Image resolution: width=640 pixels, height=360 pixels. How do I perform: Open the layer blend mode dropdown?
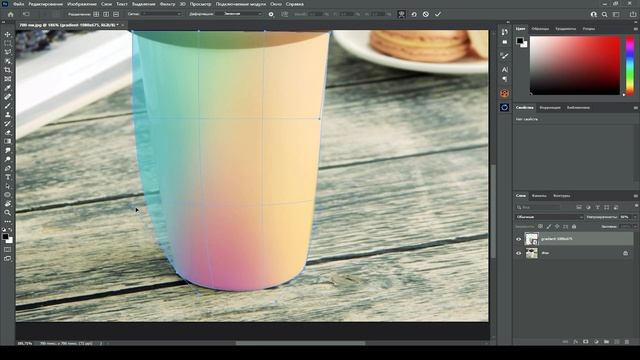pyautogui.click(x=549, y=217)
